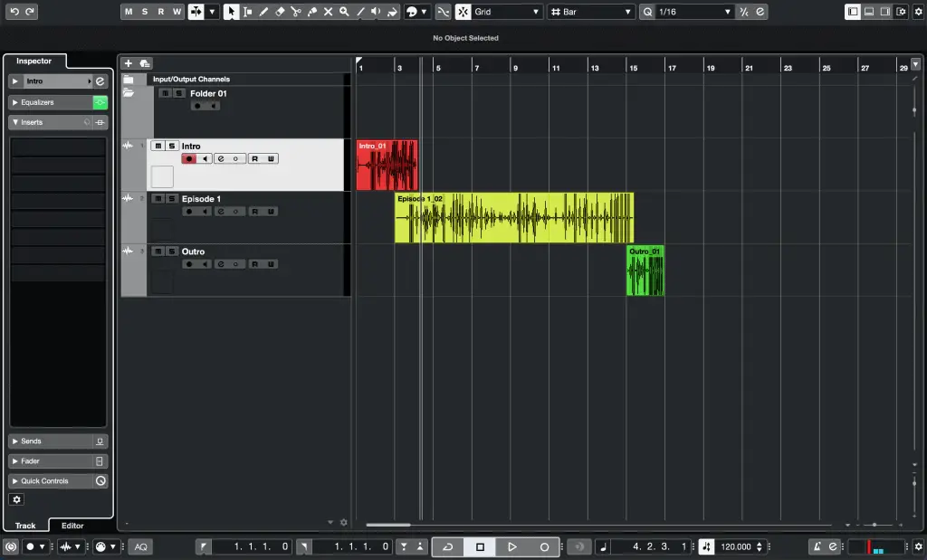Select the Range Selection tool
The width and height of the screenshot is (927, 560).
point(248,11)
